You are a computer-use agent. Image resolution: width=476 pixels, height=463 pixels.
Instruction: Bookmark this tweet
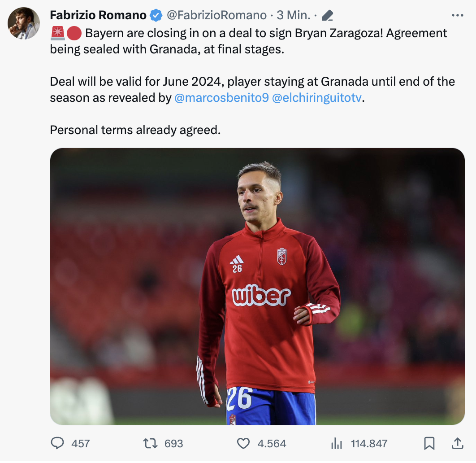(x=429, y=444)
